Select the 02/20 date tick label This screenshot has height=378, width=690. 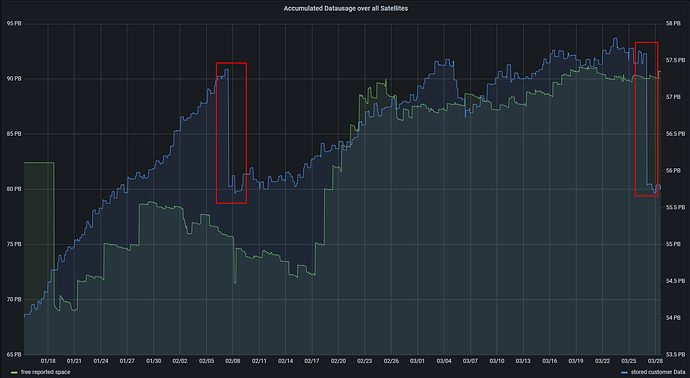[338, 361]
